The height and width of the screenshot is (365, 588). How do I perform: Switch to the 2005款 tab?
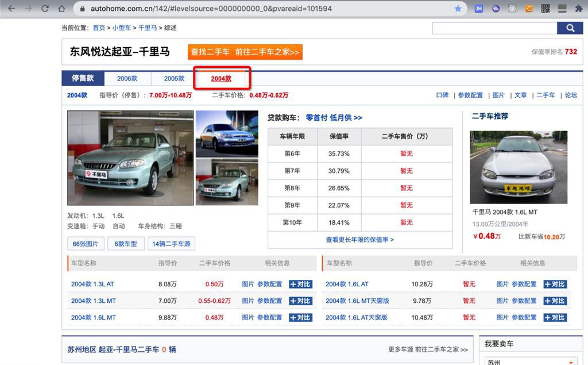pos(174,79)
